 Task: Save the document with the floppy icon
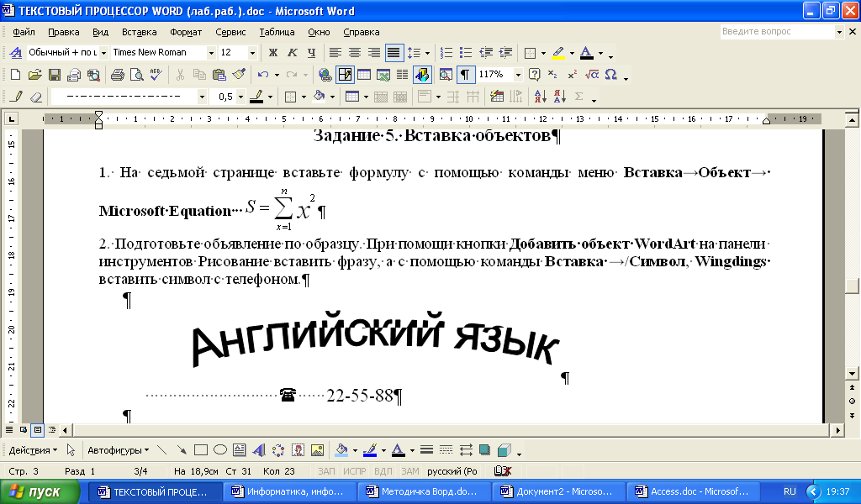55,75
